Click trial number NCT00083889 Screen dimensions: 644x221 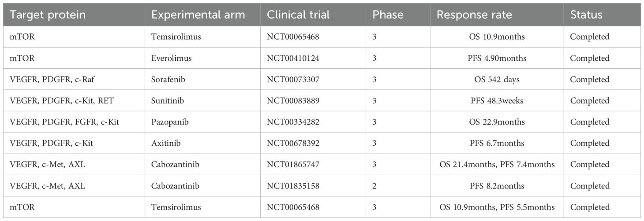coord(293,101)
